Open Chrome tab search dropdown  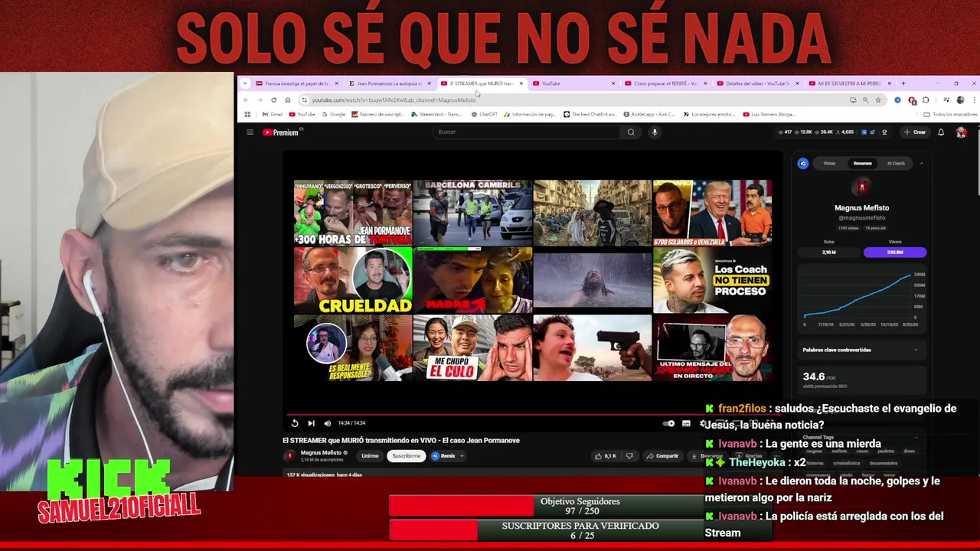click(x=245, y=83)
